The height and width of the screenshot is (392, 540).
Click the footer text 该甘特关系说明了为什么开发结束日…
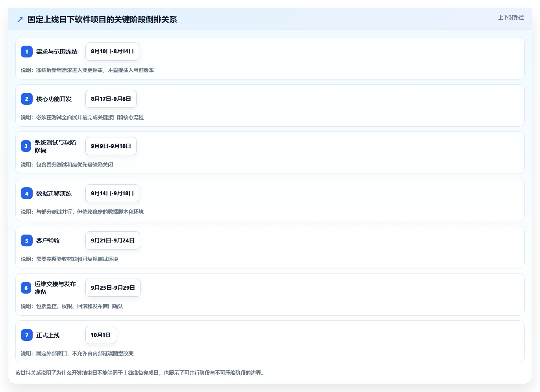(x=140, y=373)
